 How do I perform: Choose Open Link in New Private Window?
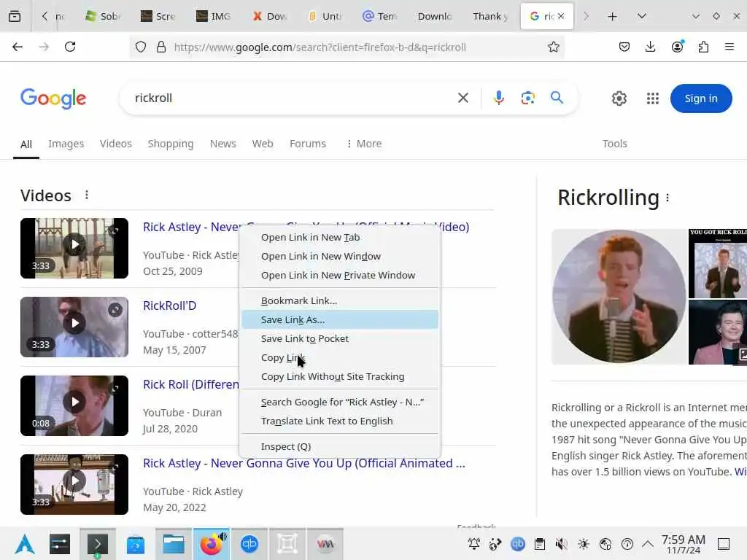tap(340, 275)
